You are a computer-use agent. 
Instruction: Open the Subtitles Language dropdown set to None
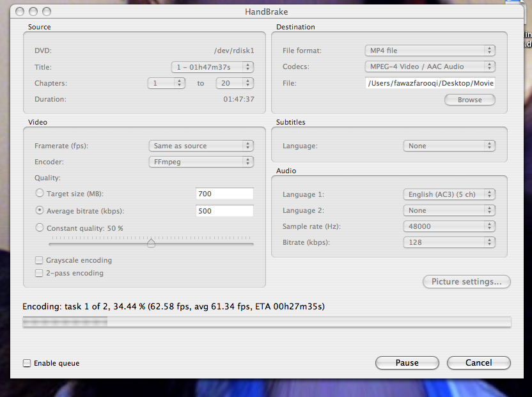click(x=450, y=146)
